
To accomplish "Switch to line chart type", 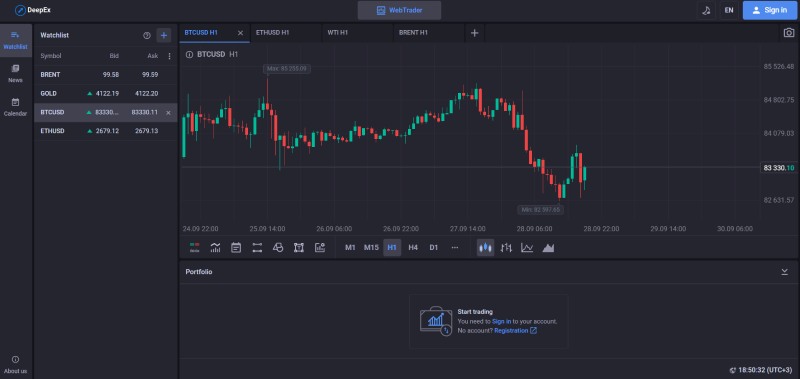I will coord(527,247).
